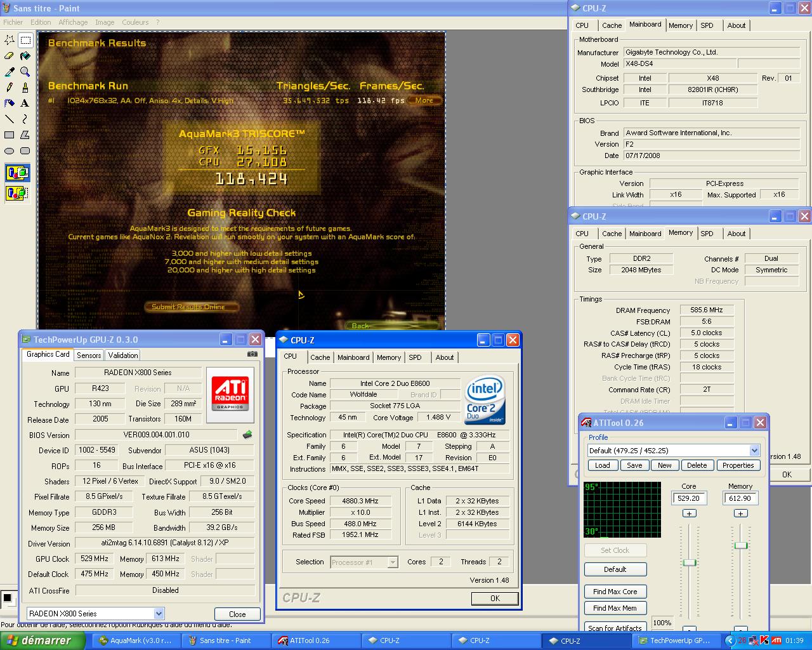
Task: Select the Airbrush spray tool
Action: [10, 103]
